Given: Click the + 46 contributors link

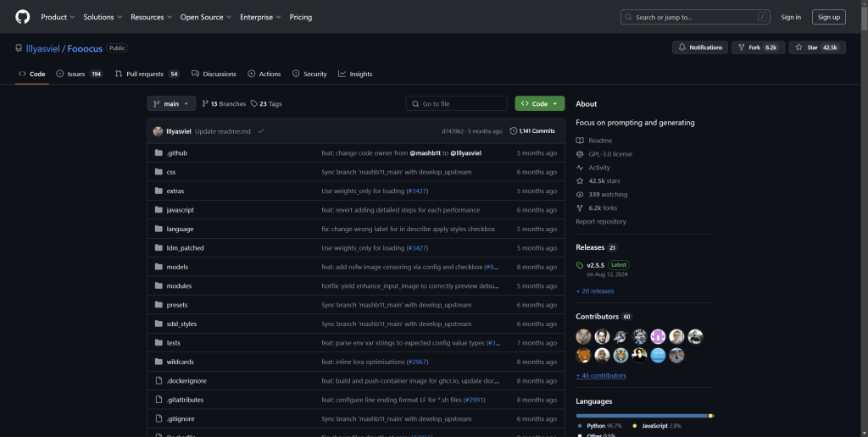Looking at the screenshot, I should pyautogui.click(x=601, y=375).
